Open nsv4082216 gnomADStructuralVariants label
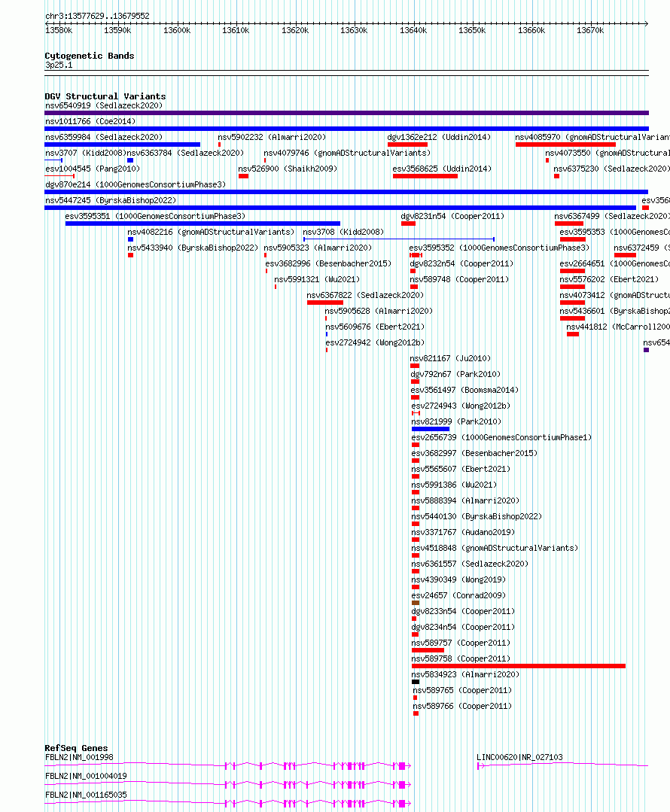This screenshot has height=812, width=670. [211, 232]
